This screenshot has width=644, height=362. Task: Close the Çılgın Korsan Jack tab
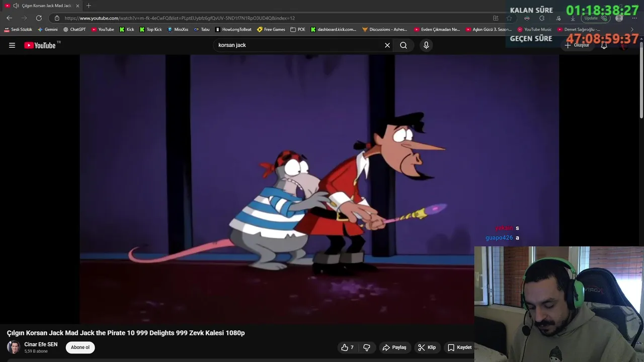point(77,6)
